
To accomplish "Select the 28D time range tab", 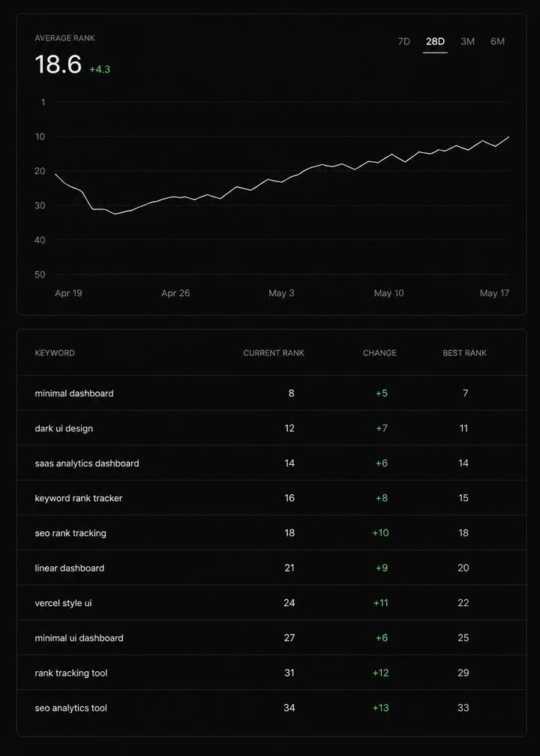I will tap(435, 42).
